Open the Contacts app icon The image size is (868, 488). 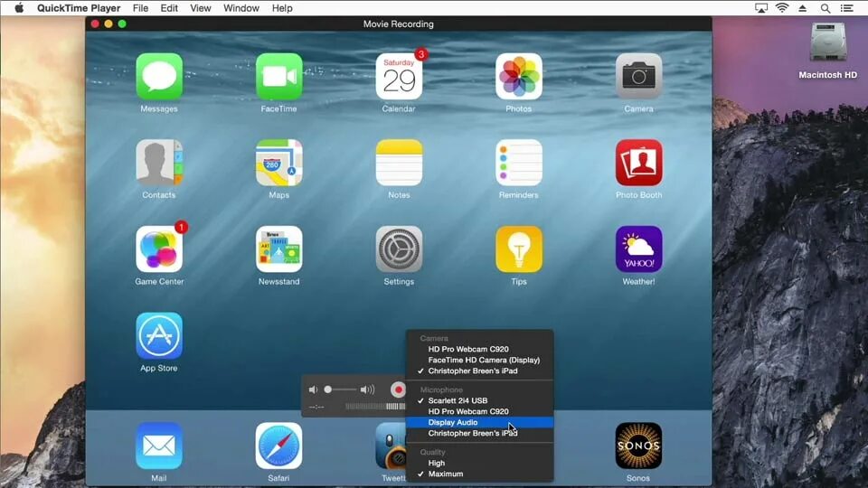159,163
